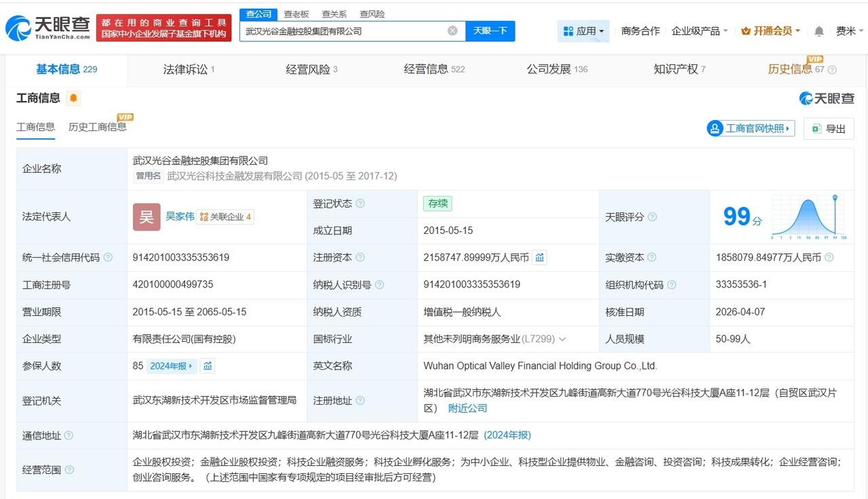Switch to 历史工商信息 sub-tab

97,127
